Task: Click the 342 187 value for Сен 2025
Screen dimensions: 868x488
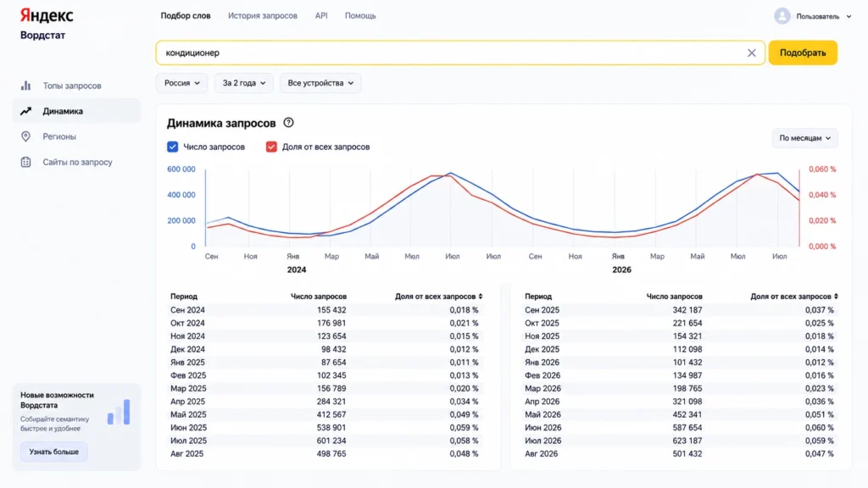Action: (x=687, y=310)
